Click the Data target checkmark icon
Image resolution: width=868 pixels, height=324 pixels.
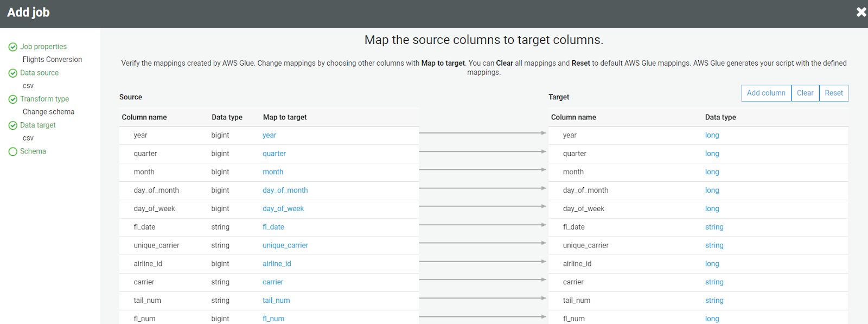(13, 125)
